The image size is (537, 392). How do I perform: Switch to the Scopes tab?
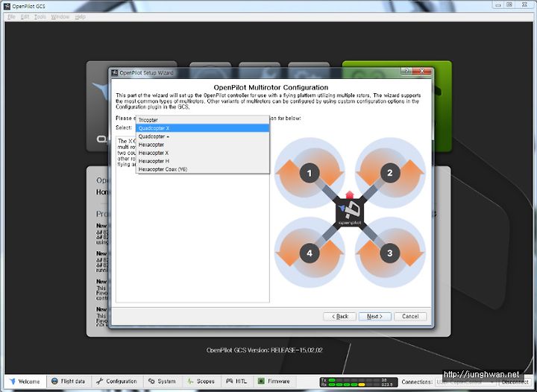[x=201, y=382]
